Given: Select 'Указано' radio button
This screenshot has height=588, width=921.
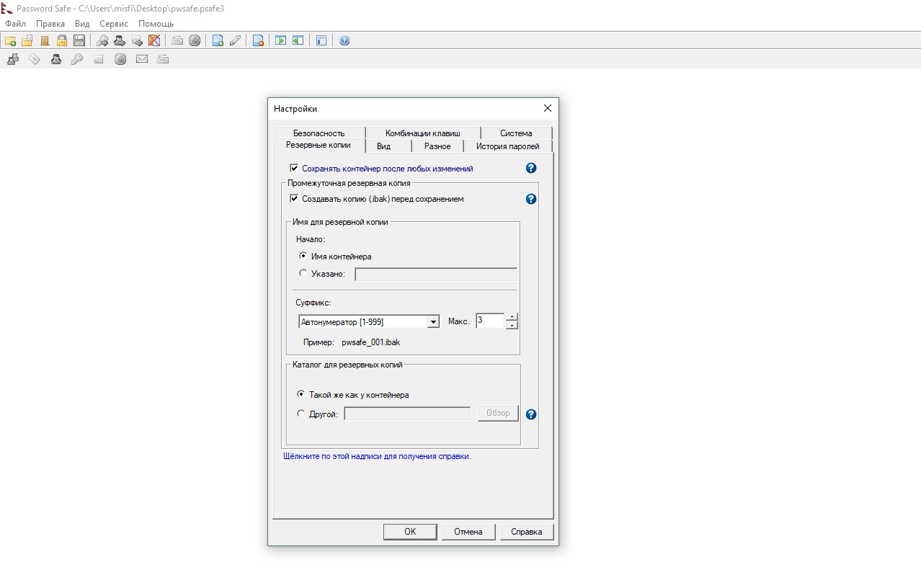Looking at the screenshot, I should point(303,273).
